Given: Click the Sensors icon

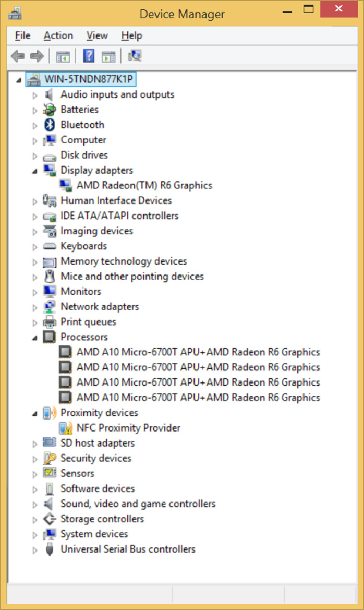Looking at the screenshot, I should coord(50,473).
